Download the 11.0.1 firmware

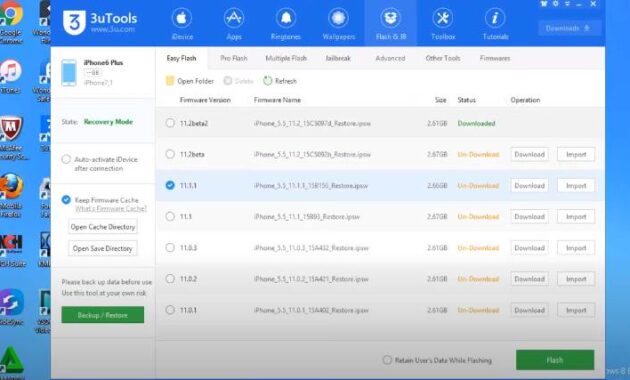[x=530, y=310]
